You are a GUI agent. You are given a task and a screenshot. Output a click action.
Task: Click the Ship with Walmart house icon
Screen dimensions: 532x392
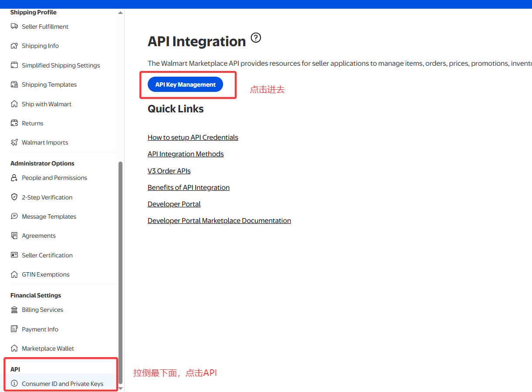tap(14, 104)
